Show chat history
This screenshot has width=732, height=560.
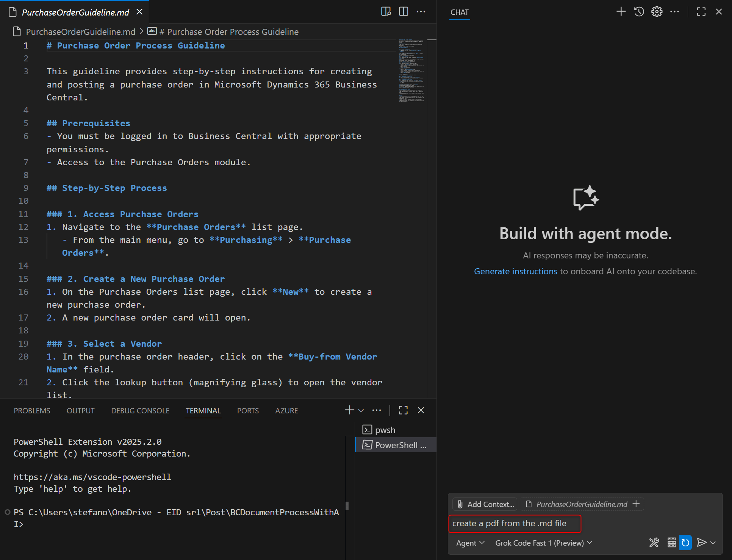tap(639, 12)
